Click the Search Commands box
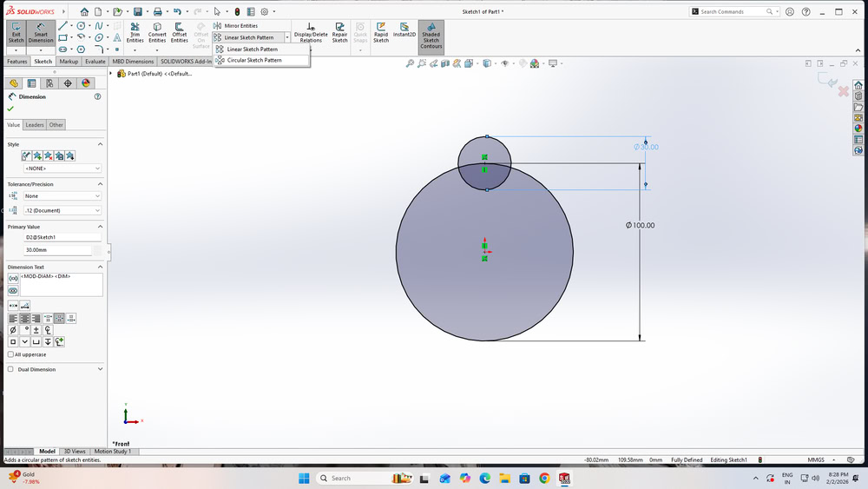Viewport: 868px width, 489px height. [x=733, y=11]
